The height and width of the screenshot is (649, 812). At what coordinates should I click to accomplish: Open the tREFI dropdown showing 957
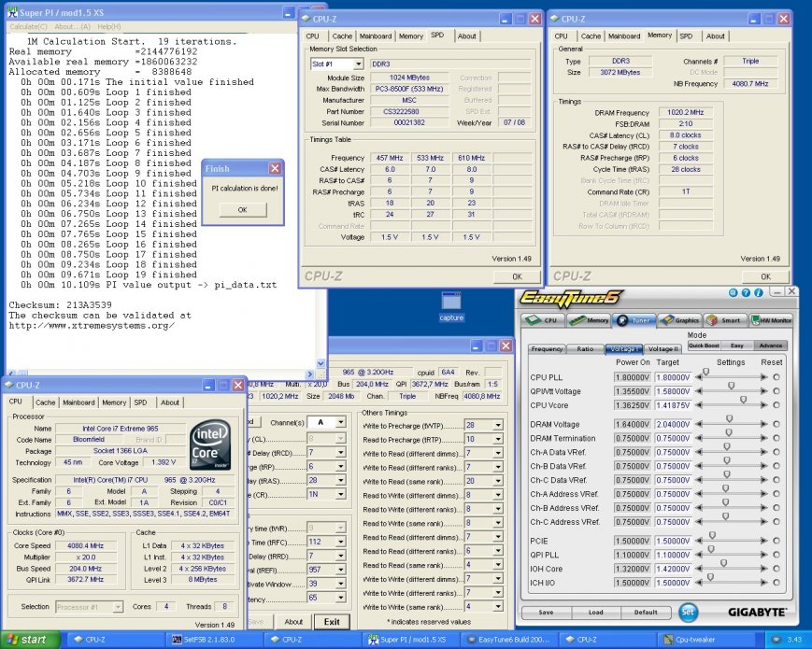coord(340,570)
